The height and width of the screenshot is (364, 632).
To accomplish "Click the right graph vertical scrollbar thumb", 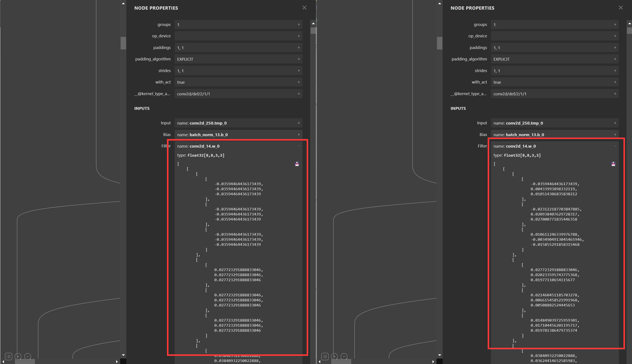I will coord(439,43).
